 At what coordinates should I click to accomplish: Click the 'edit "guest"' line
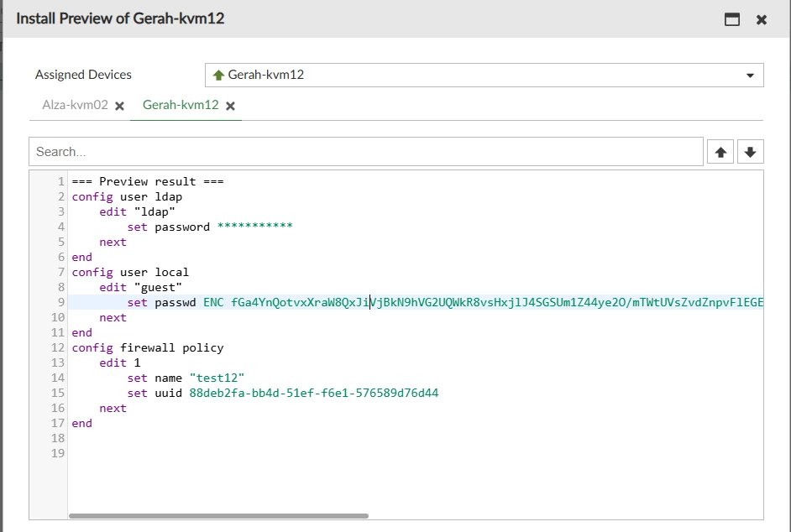141,288
